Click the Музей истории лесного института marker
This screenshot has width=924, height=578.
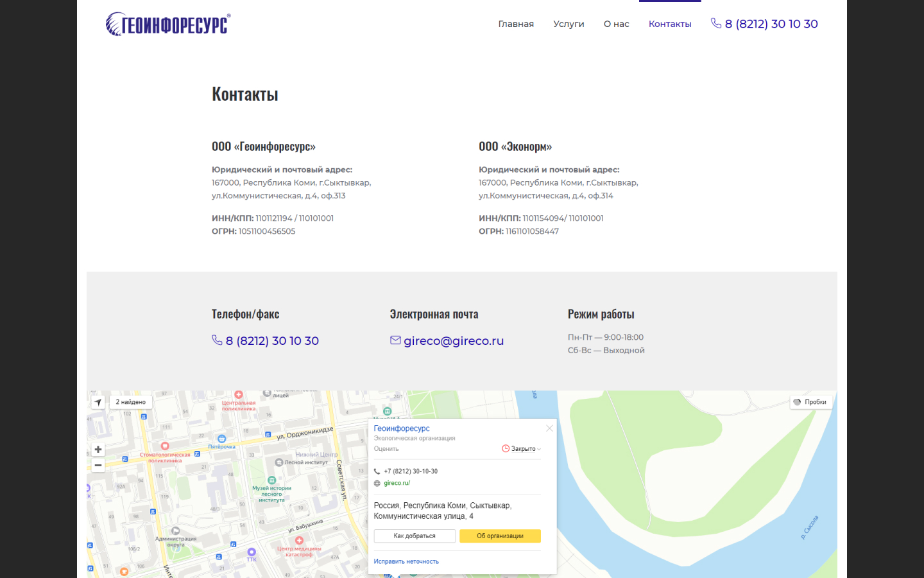(x=271, y=480)
